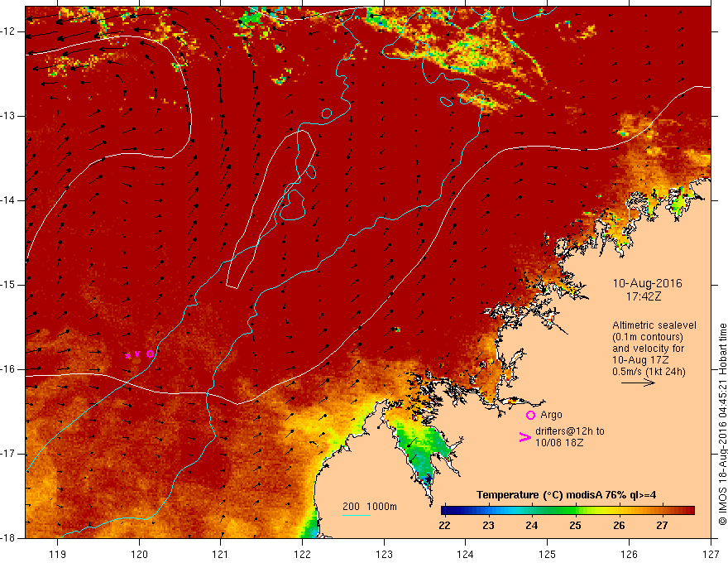Click the "10/08 18Z" legend text
728x563 pixels.
pos(559,443)
